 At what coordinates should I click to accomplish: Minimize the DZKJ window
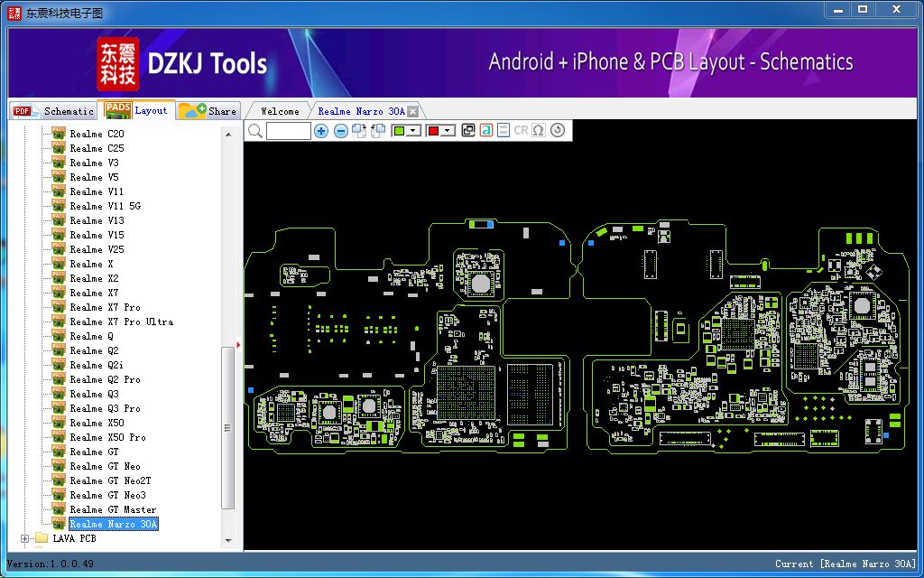(x=838, y=9)
